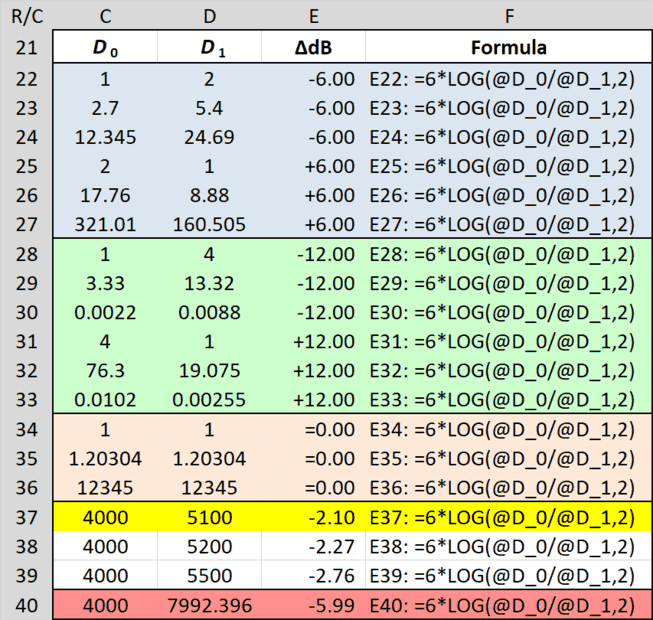Select the Formula header cell
Screen dimensions: 653x620
[x=509, y=47]
